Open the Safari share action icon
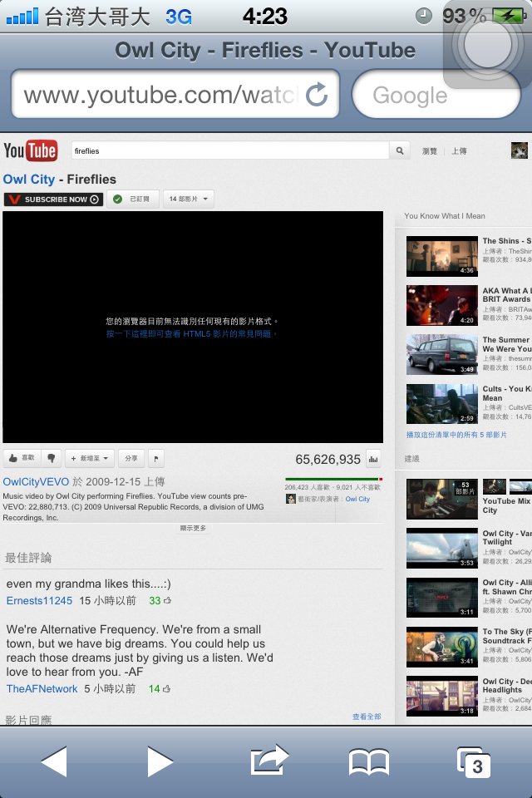 pyautogui.click(x=269, y=761)
